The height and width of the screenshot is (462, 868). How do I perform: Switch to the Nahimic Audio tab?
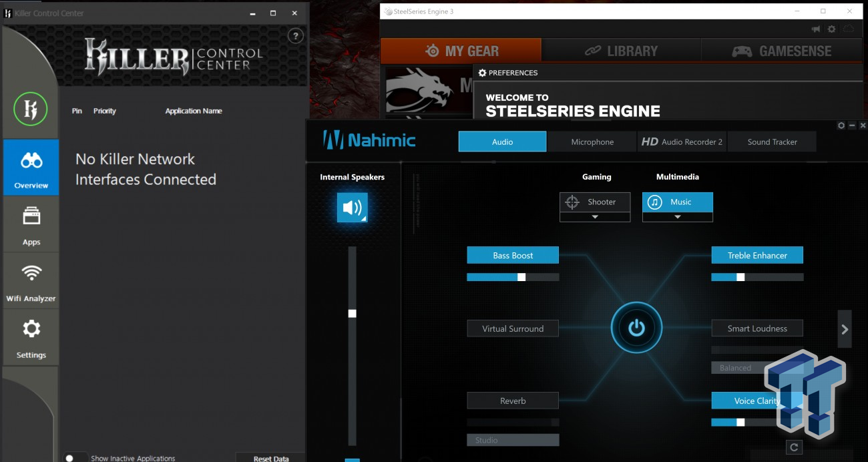pyautogui.click(x=502, y=142)
